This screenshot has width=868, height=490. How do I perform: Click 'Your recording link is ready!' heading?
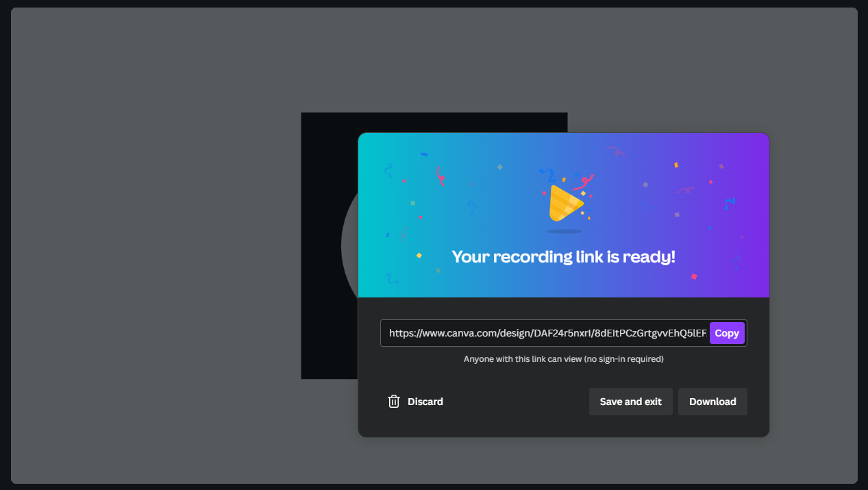pyautogui.click(x=564, y=257)
